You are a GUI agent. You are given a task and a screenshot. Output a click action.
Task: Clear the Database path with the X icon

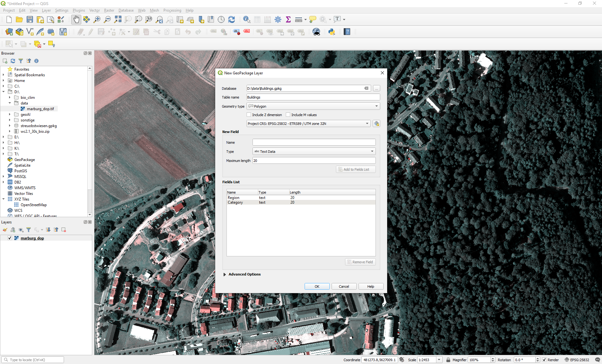[x=366, y=88]
